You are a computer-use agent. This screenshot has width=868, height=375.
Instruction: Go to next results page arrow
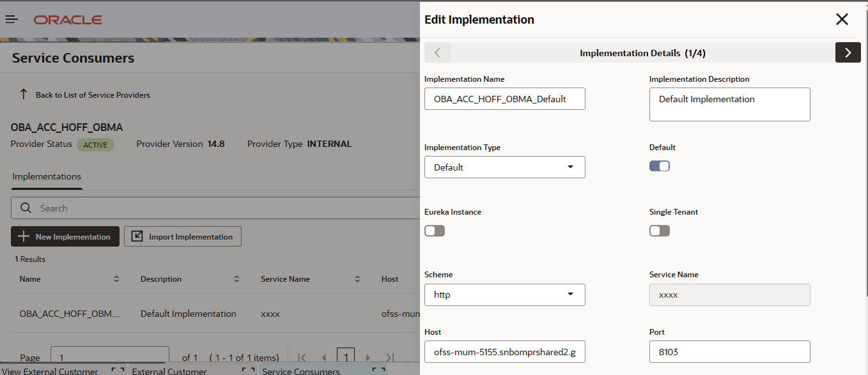pyautogui.click(x=368, y=358)
